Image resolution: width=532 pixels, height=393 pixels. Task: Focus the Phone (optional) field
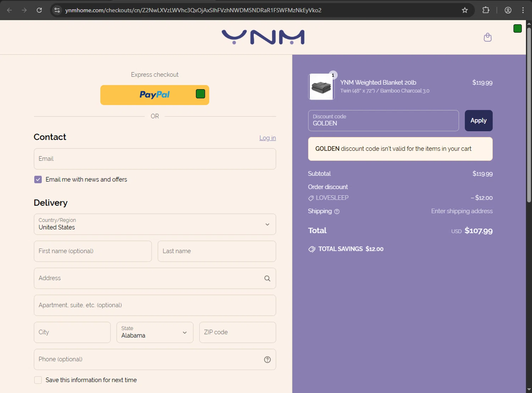coord(155,360)
